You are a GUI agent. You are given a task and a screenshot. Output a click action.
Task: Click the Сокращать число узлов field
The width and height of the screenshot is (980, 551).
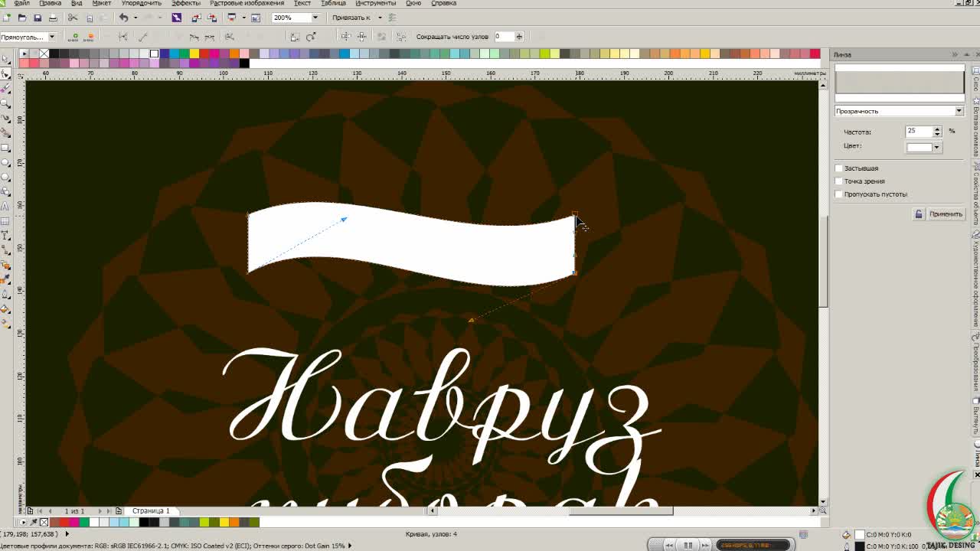point(504,37)
